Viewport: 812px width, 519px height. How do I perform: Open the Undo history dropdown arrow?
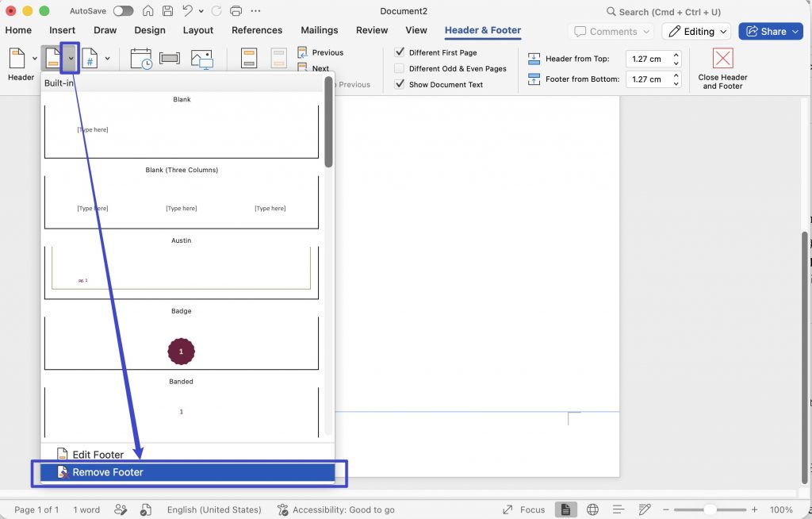pyautogui.click(x=201, y=11)
